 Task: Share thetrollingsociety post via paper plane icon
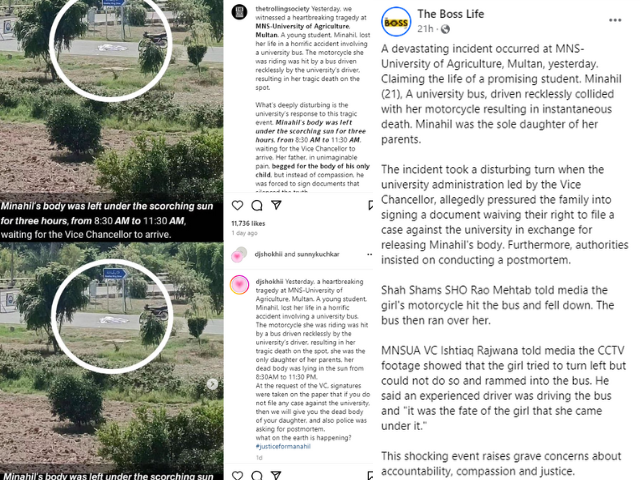coord(276,205)
